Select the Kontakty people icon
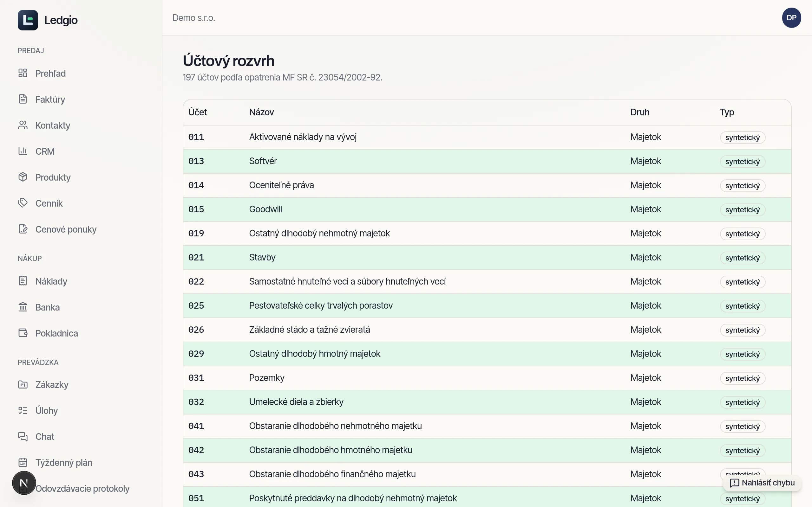 click(23, 125)
